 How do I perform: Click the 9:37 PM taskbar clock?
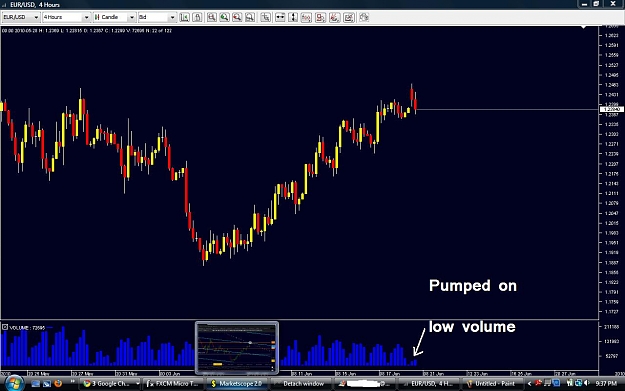pyautogui.click(x=606, y=383)
